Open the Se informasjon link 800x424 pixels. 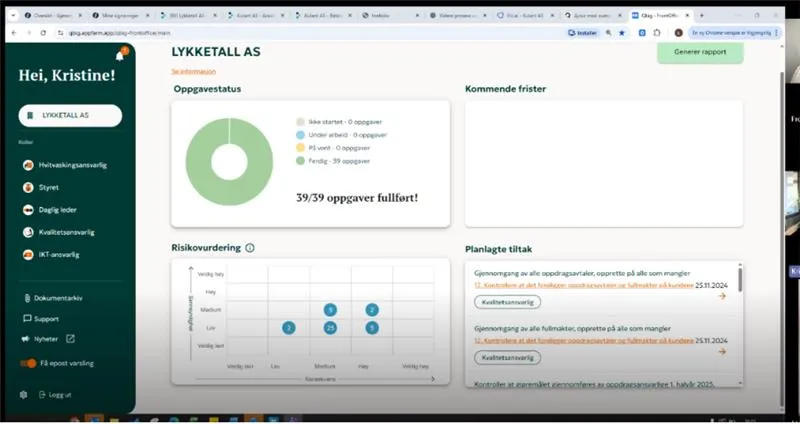tap(193, 72)
